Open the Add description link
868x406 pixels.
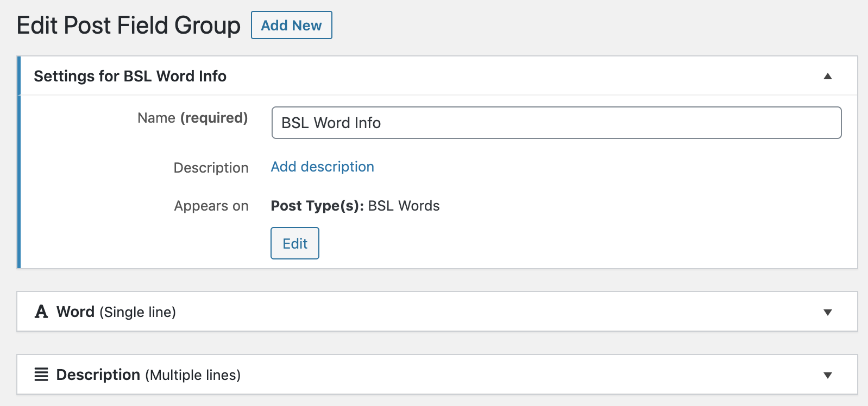(x=322, y=167)
